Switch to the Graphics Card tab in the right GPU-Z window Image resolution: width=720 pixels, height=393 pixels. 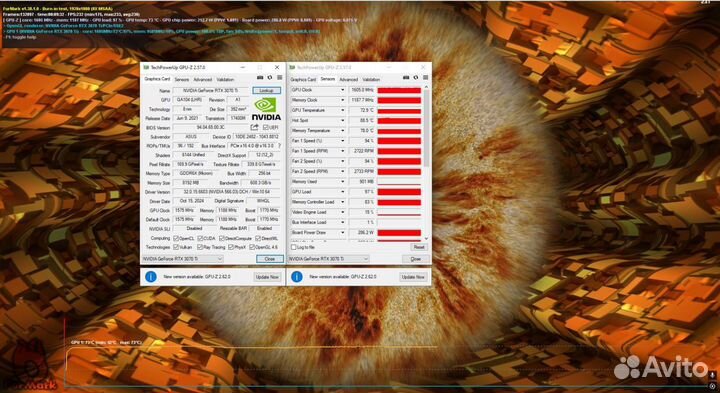(x=303, y=79)
